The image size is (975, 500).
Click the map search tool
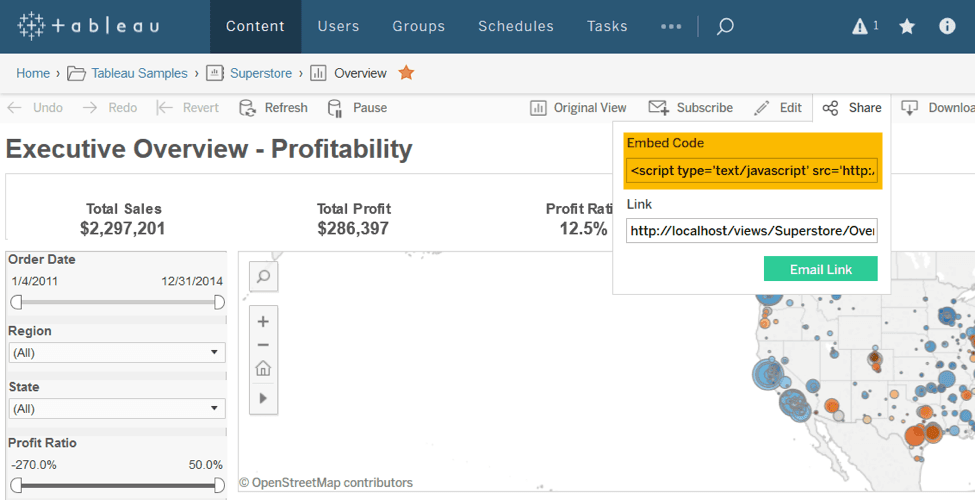[x=263, y=277]
